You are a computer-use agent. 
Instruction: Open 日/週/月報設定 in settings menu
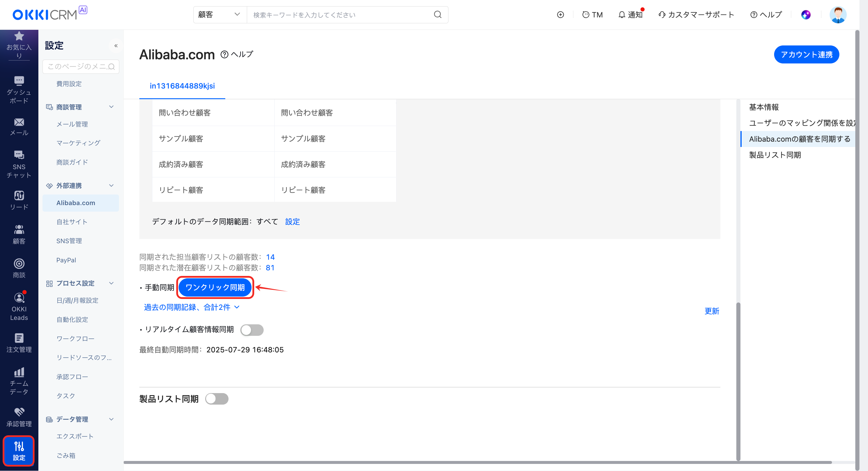77,300
